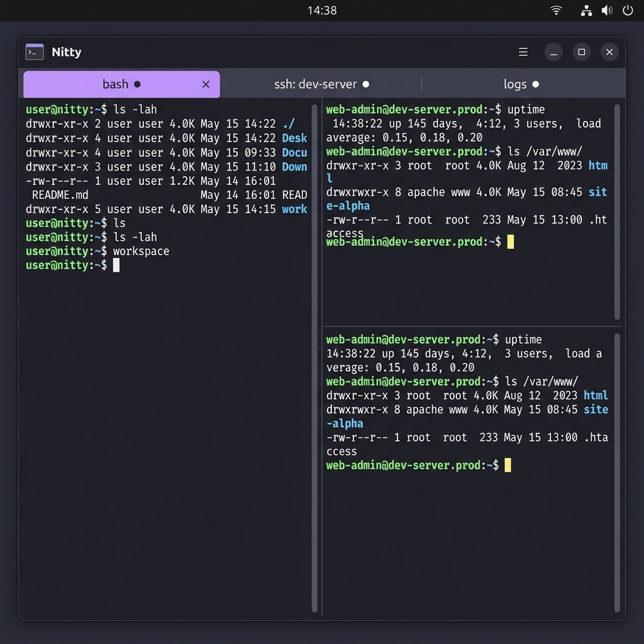The image size is (644, 644).
Task: Click the 'Desk' directory name in bash listing
Action: (x=294, y=138)
